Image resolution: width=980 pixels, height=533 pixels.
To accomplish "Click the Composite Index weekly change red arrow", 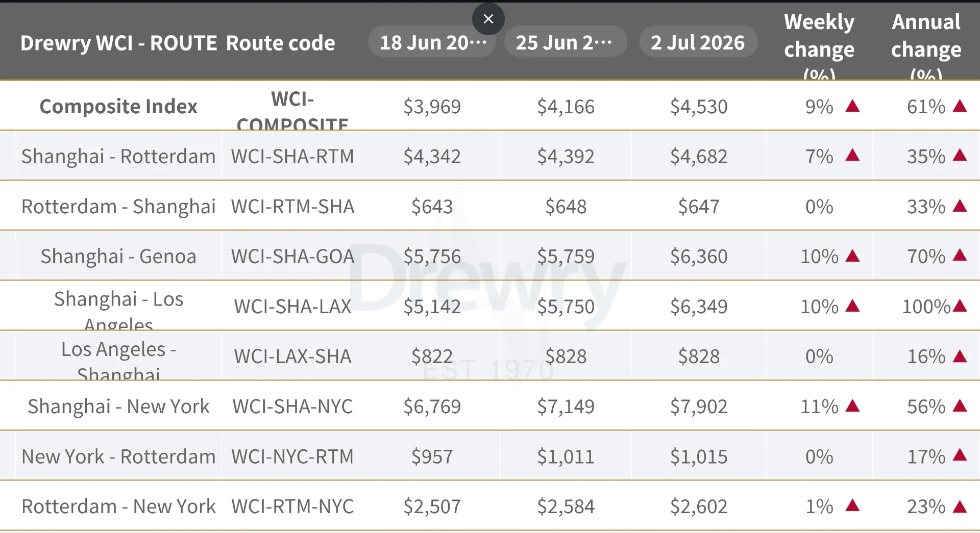I will [x=852, y=106].
